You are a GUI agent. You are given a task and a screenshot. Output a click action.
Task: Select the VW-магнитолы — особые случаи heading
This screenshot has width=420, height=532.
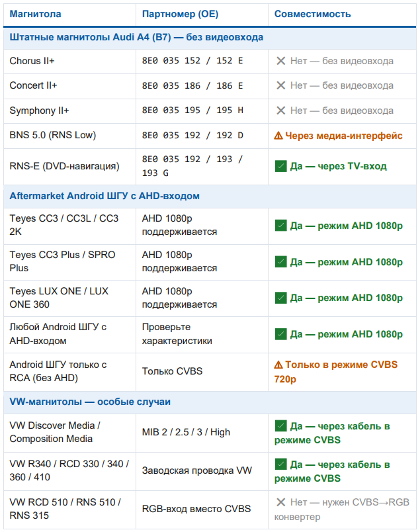90,402
